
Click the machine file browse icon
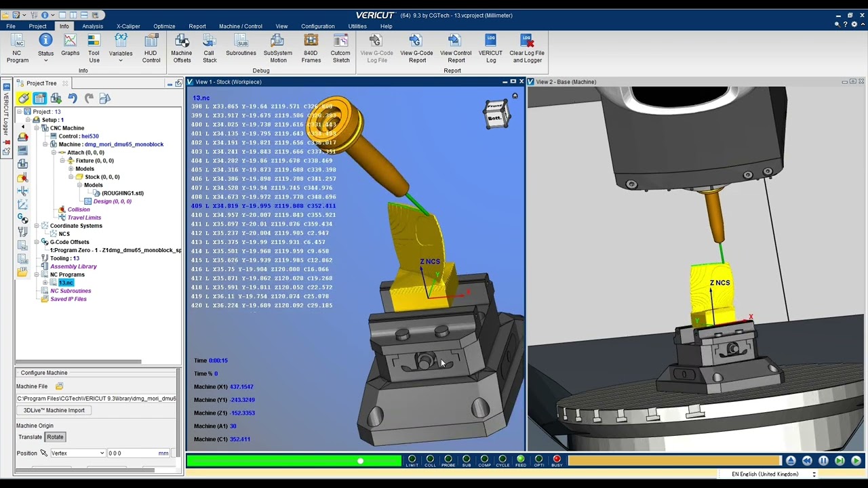tap(59, 386)
